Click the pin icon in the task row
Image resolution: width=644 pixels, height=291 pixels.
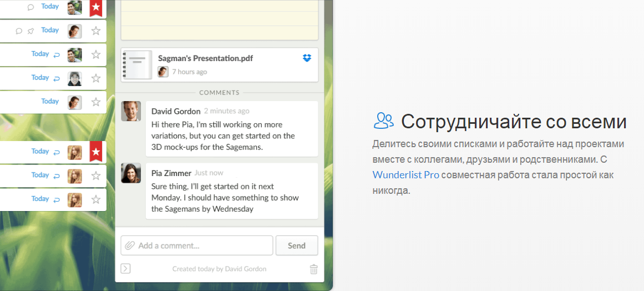pyautogui.click(x=31, y=31)
